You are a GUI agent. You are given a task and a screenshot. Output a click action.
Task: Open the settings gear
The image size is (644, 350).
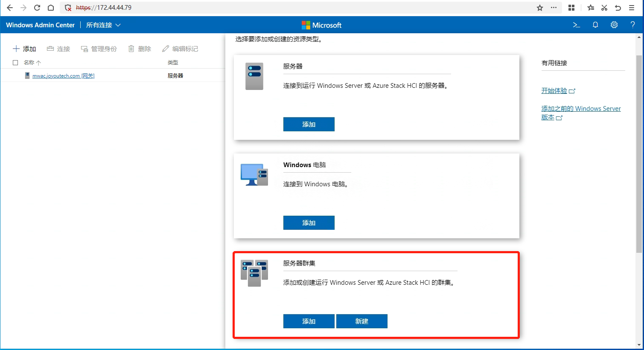pos(614,25)
